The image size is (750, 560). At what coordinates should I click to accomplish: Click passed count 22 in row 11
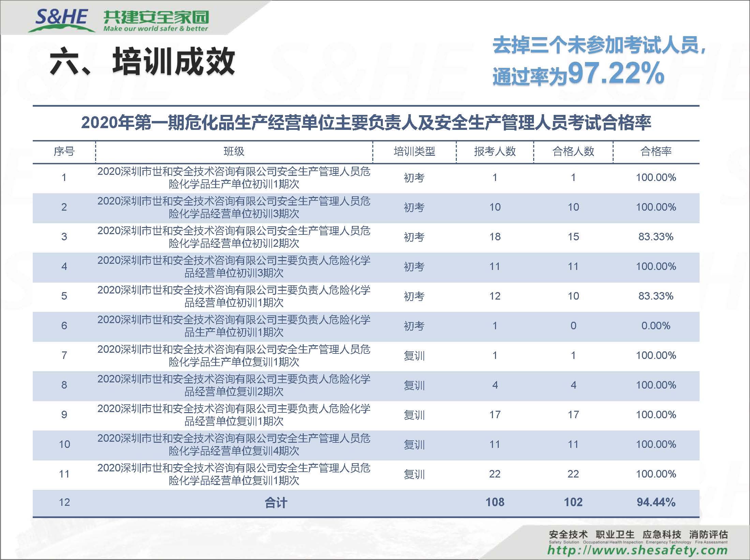[573, 474]
